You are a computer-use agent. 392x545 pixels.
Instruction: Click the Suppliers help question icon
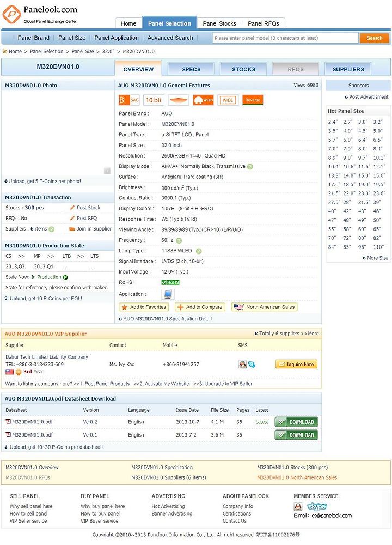click(51, 229)
